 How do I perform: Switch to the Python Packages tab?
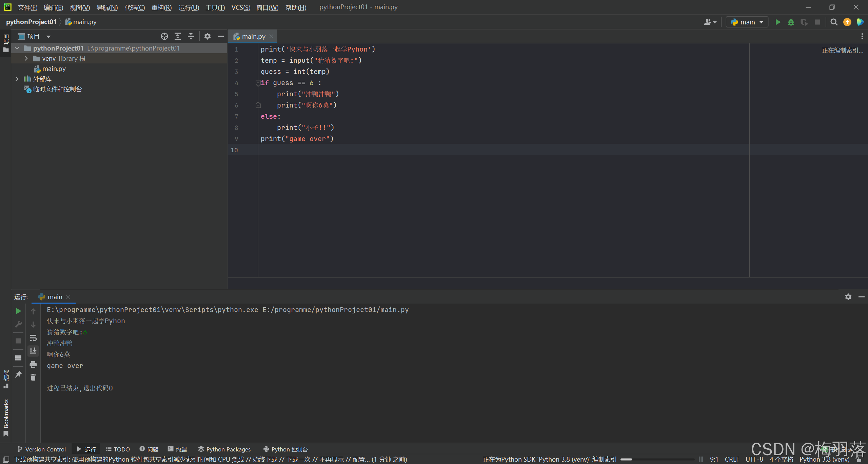(224, 449)
